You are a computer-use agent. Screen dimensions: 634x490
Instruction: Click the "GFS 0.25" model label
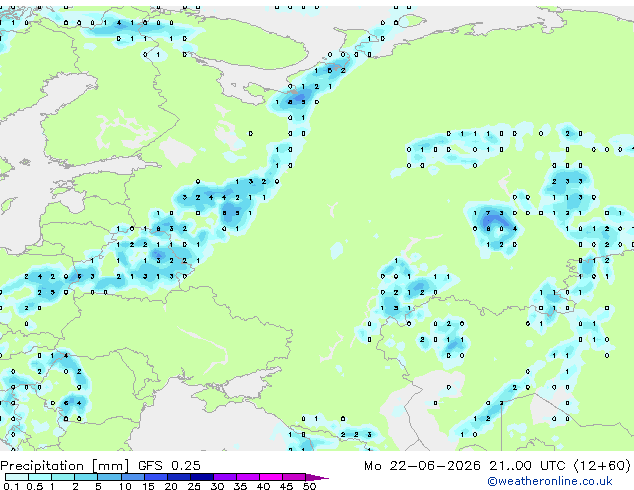169,466
